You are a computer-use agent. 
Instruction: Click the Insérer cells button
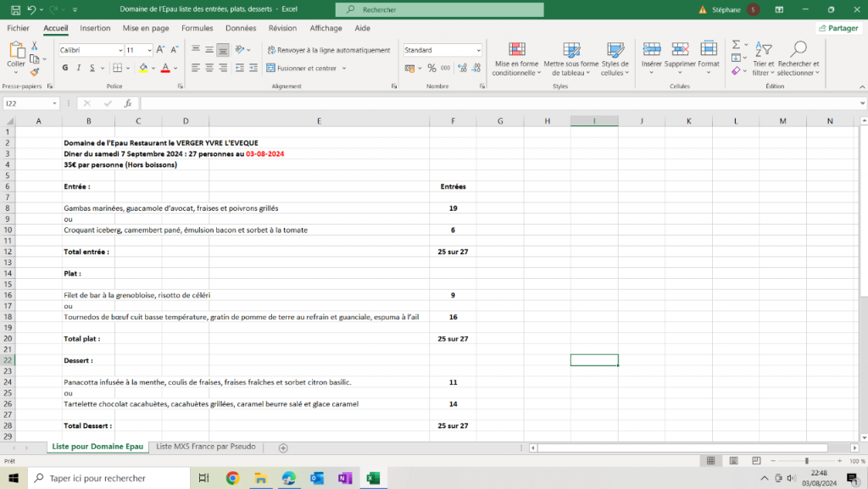coord(652,58)
